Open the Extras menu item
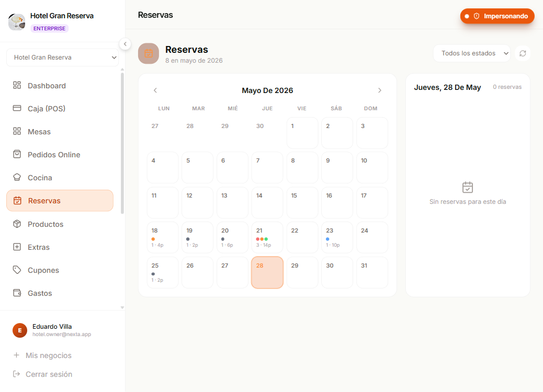 [60, 247]
